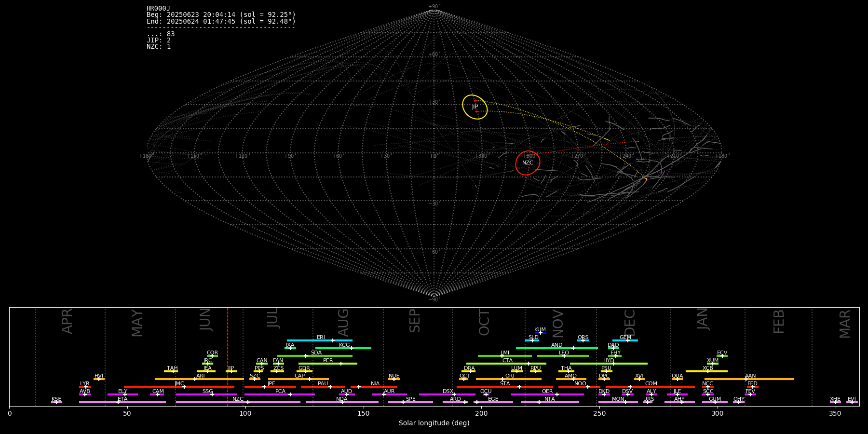This screenshot has height=434, width=868.
Task: Click the ARI orange shower bar
Action: [x=199, y=379]
